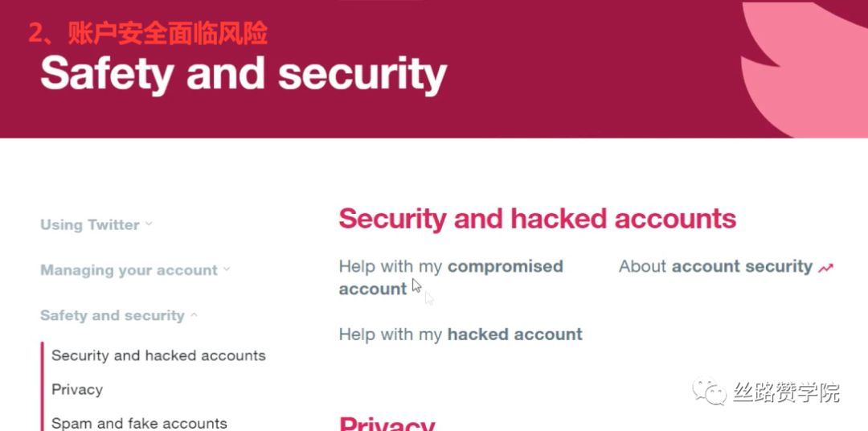Open Managing your account sidebar section

129,270
